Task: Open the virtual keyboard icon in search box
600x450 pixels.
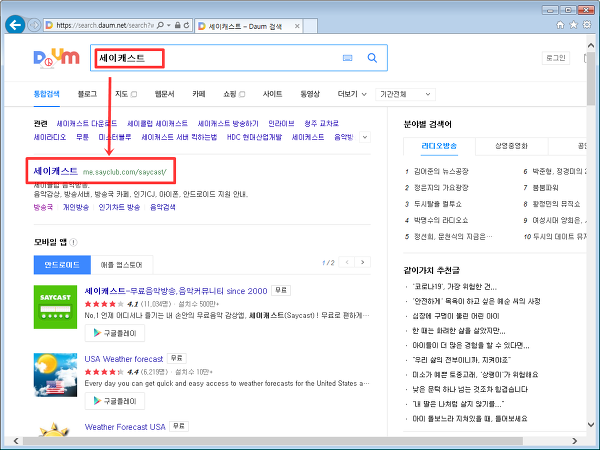Action: (347, 58)
